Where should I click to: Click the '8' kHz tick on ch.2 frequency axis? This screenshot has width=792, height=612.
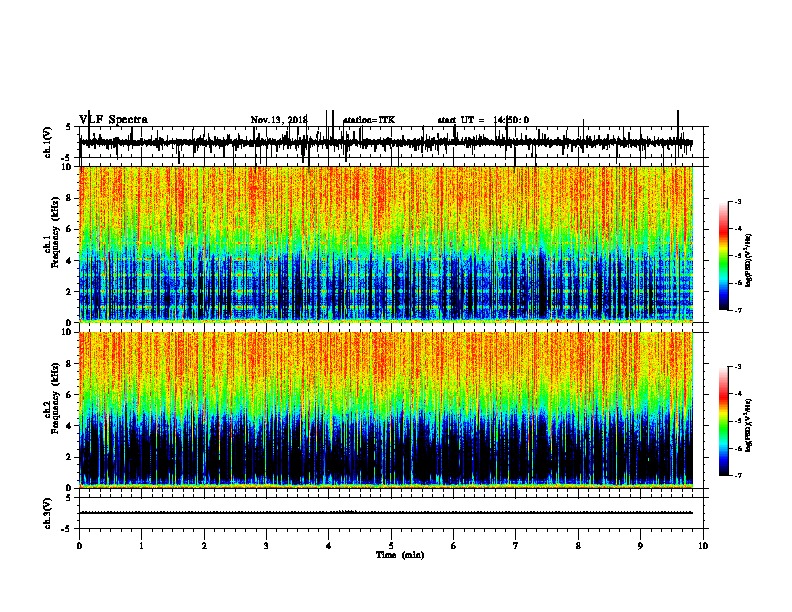pos(71,364)
